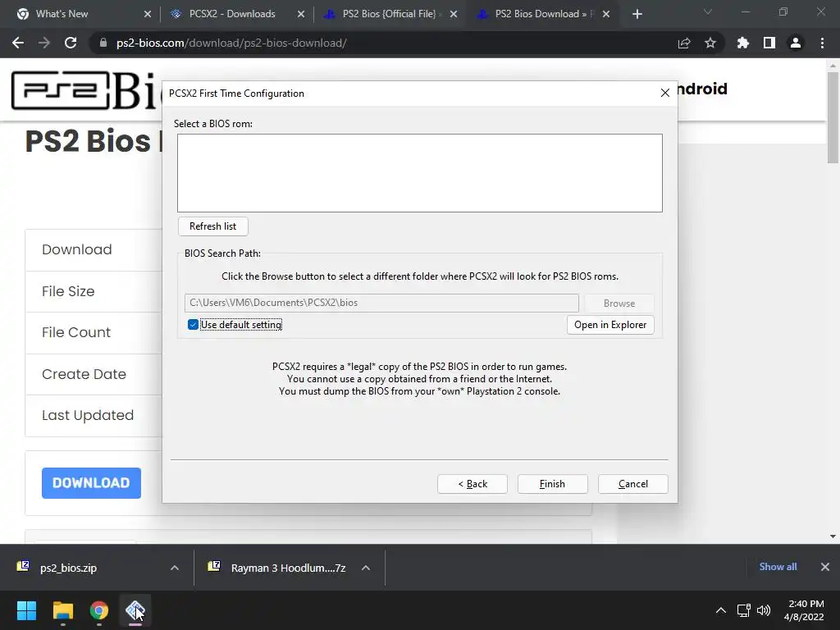
Task: Click the Refresh list button
Action: click(x=212, y=226)
